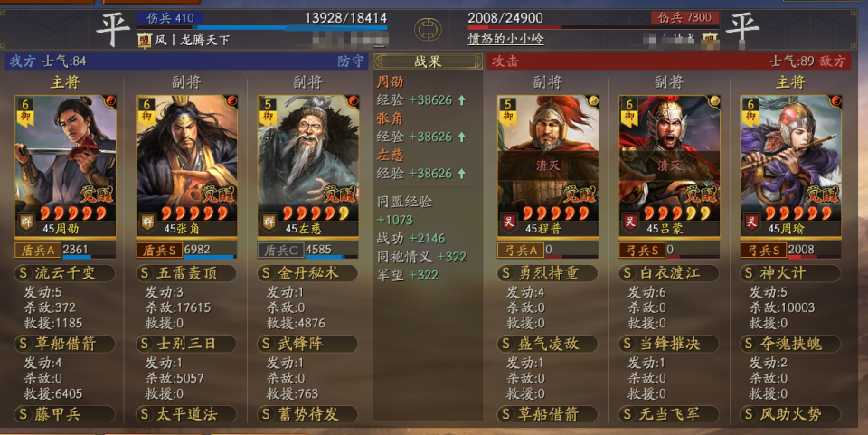Select the 白衣渡江 skill
868x435 pixels.
coord(669,273)
